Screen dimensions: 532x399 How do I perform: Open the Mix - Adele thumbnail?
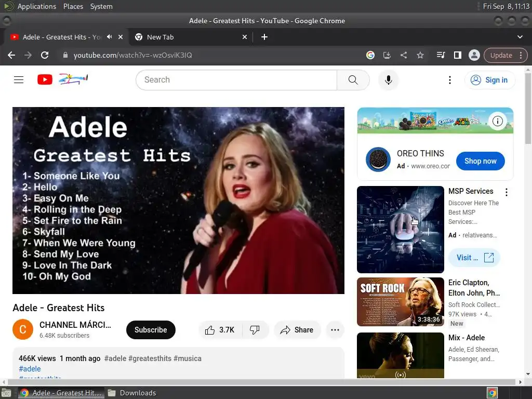(x=401, y=355)
